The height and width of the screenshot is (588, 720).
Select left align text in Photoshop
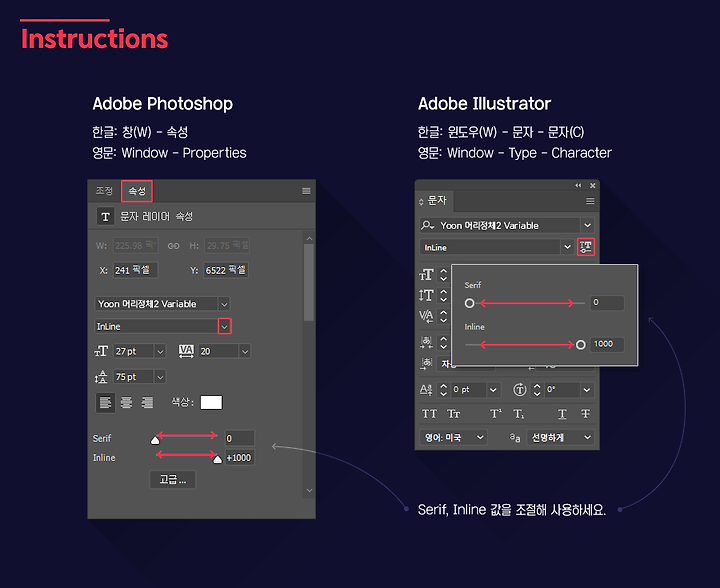(x=105, y=403)
